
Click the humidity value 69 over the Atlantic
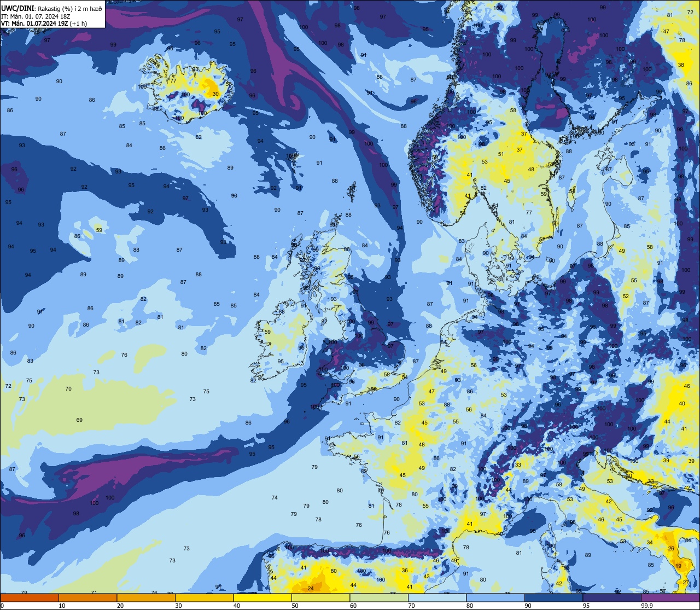point(79,420)
